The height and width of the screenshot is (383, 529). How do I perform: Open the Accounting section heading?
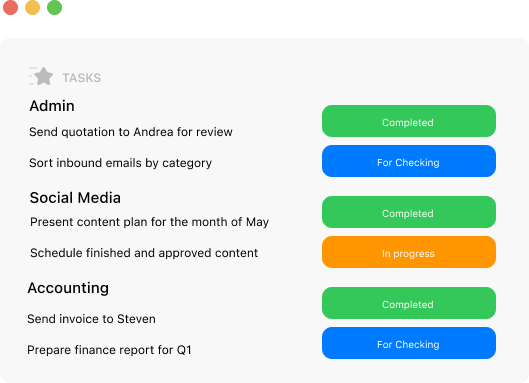(68, 288)
